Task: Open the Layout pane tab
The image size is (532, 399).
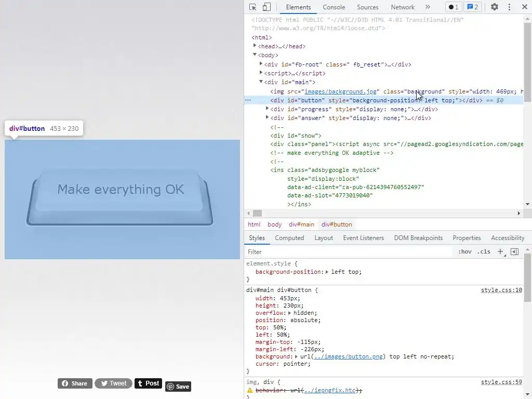Action: (324, 238)
